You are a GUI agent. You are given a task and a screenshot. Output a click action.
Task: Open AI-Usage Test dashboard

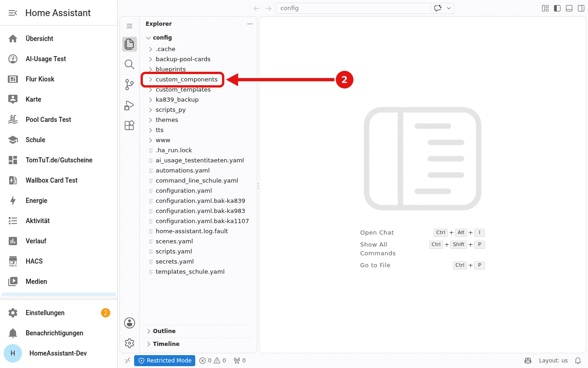[x=59, y=59]
